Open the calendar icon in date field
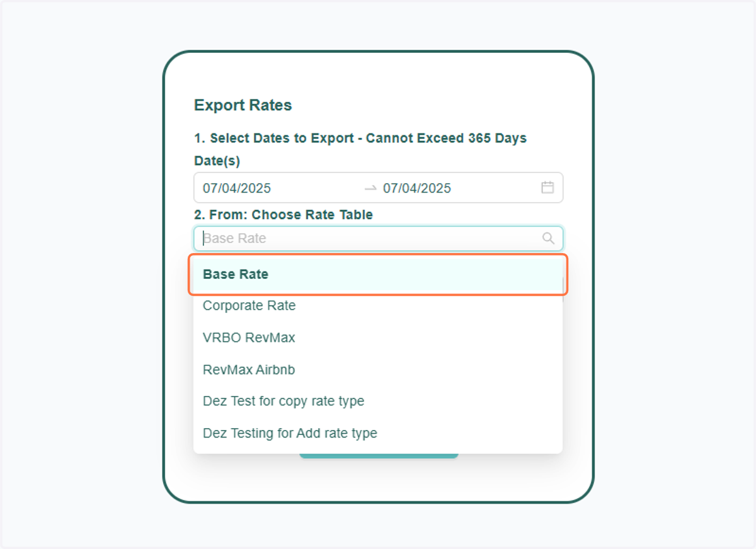This screenshot has width=756, height=549. pos(547,188)
